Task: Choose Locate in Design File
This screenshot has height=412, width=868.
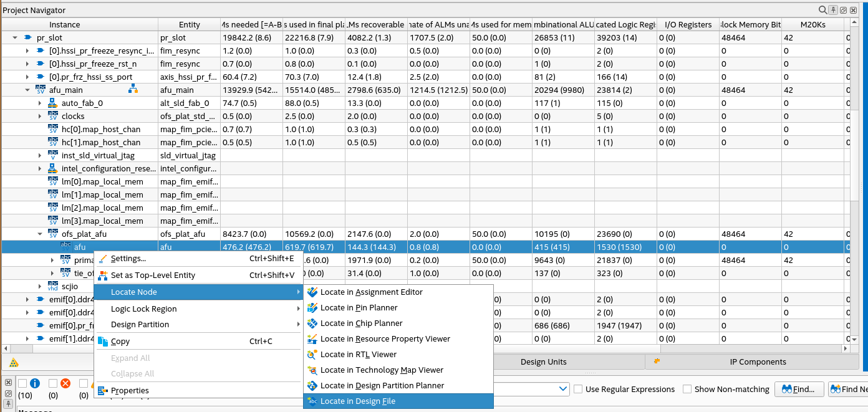Action: pos(358,401)
